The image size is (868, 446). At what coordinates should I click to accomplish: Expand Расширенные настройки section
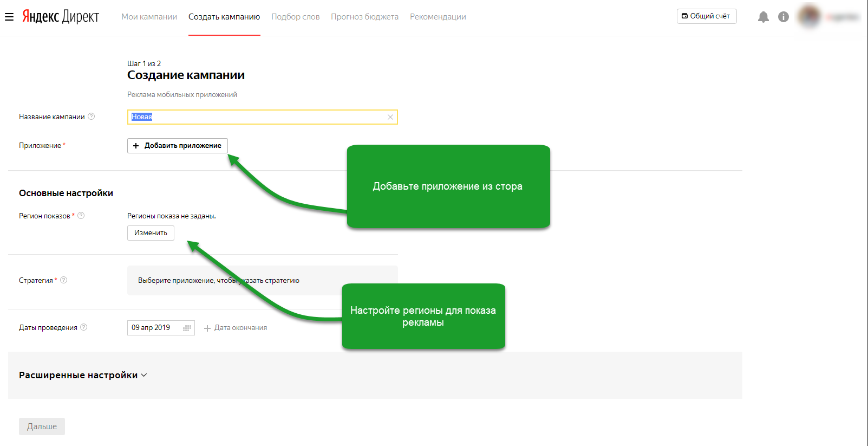click(83, 375)
